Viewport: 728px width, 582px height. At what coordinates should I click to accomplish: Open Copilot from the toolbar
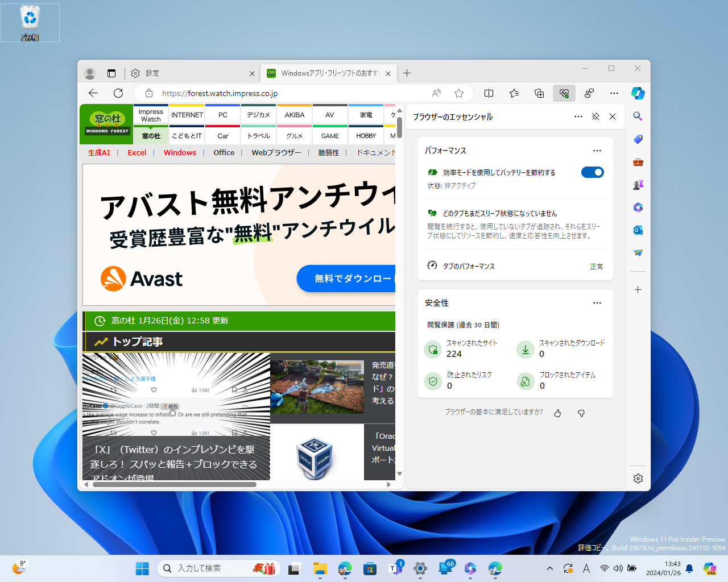point(638,93)
